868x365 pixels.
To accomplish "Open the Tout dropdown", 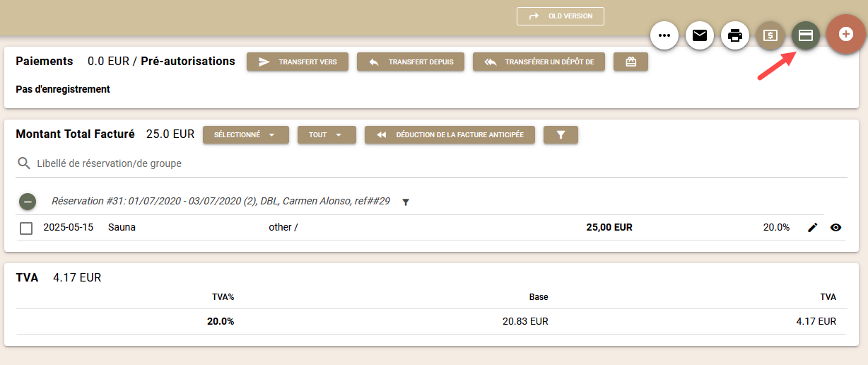I will tap(327, 134).
